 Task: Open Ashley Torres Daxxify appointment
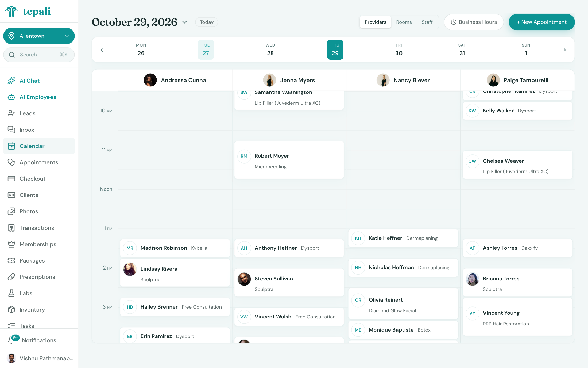517,248
